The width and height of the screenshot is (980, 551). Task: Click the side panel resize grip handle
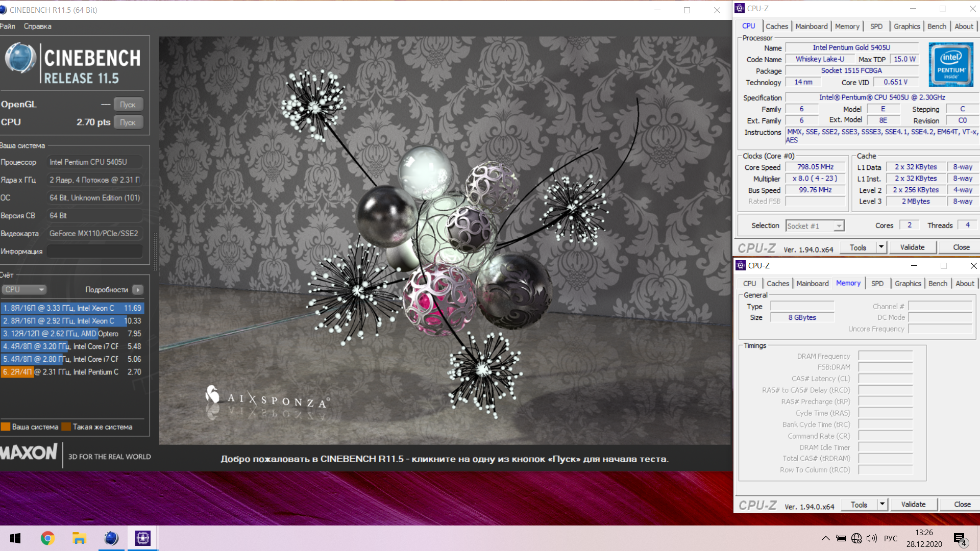click(155, 252)
